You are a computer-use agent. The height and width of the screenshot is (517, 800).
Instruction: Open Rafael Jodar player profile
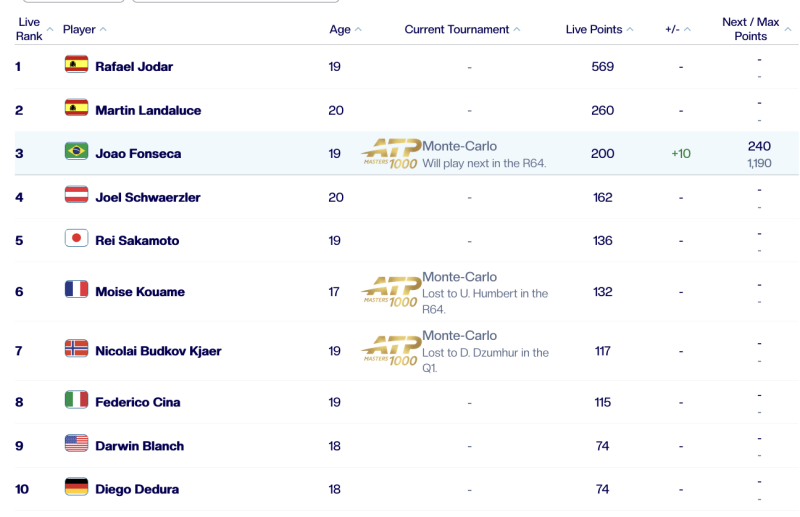click(134, 66)
